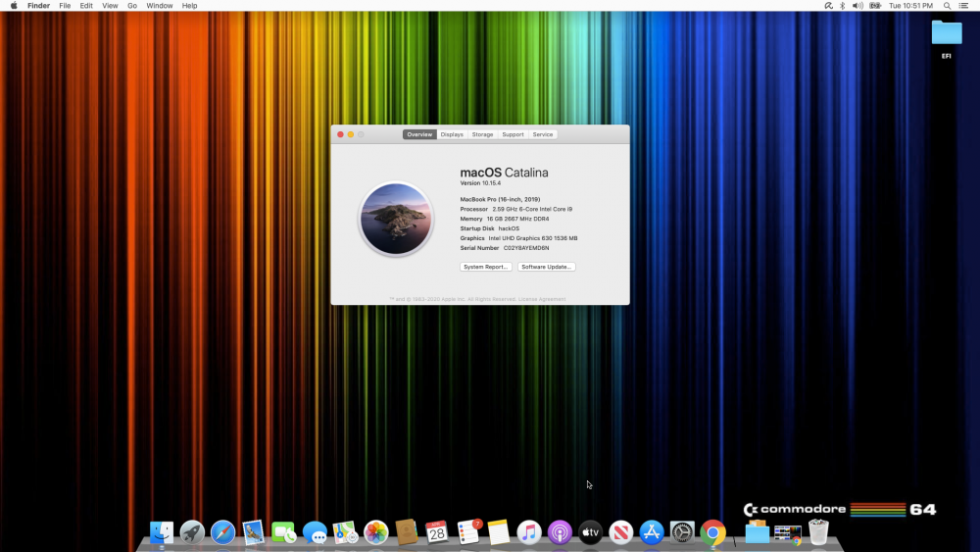Open Music app in dock
980x552 pixels.
tap(529, 532)
